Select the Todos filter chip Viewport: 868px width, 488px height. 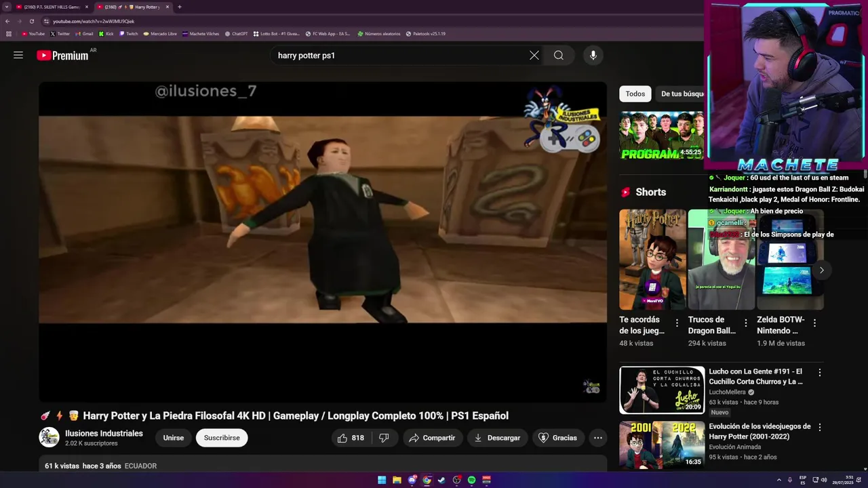click(635, 94)
